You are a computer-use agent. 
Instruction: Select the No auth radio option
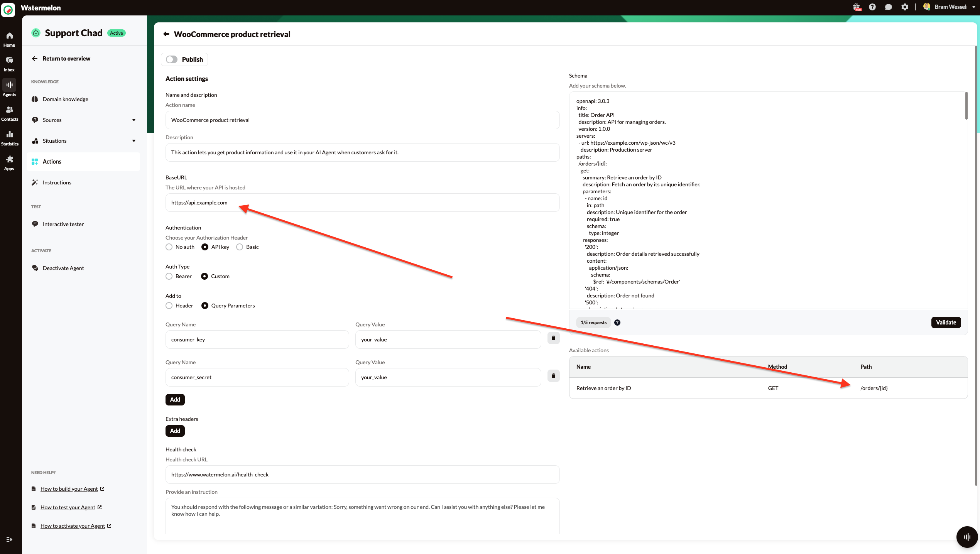click(x=169, y=247)
